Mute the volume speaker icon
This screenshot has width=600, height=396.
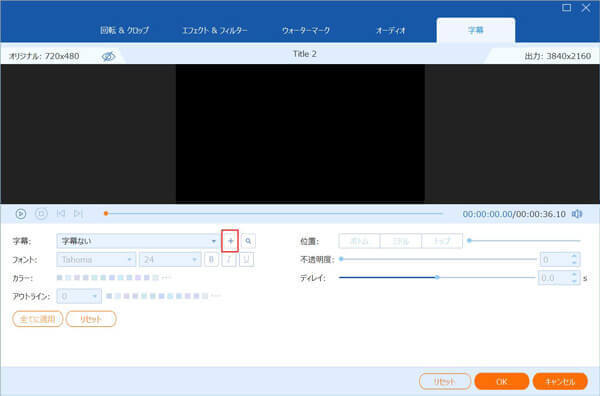pos(577,214)
